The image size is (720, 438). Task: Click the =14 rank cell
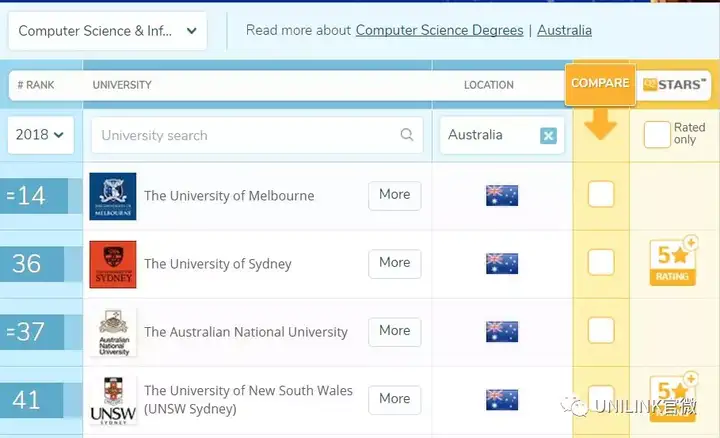coord(34,196)
